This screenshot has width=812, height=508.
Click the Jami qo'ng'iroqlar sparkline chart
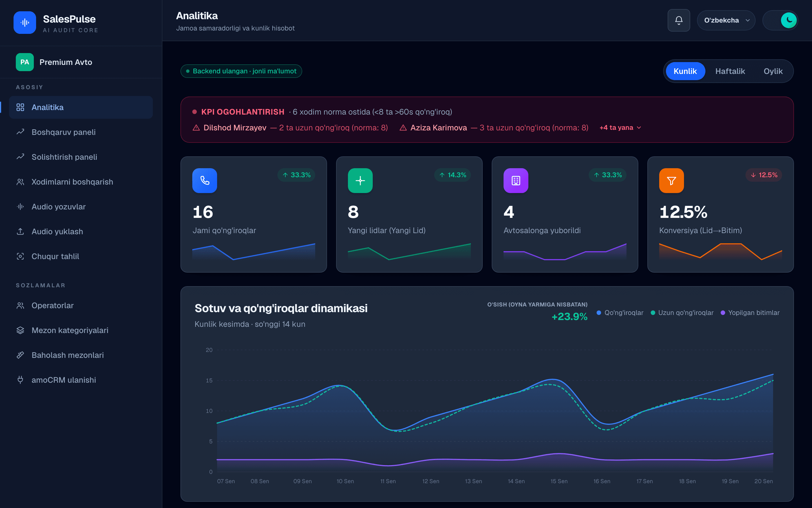pyautogui.click(x=254, y=251)
